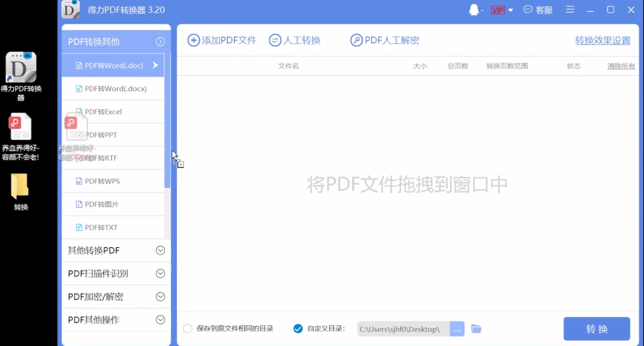Click the VIP badge icon
This screenshot has height=346, width=644.
498,10
